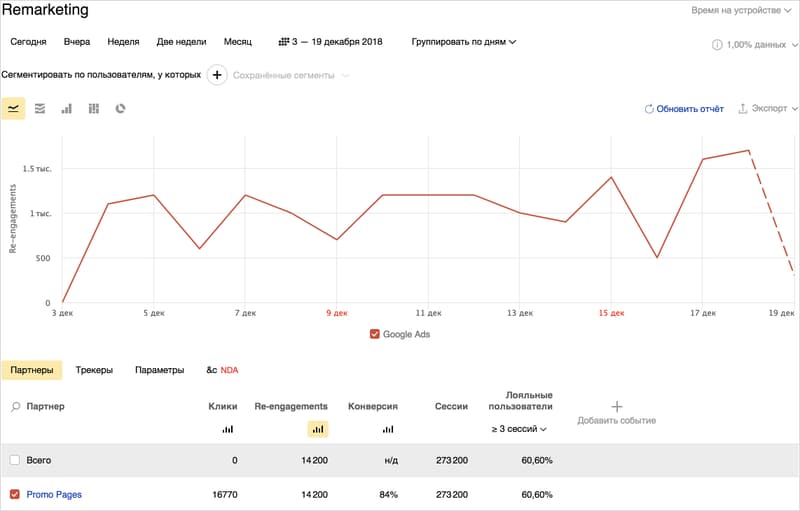800x511 pixels.
Task: Expand the ≥ 3 сессий dropdown
Action: pos(519,429)
